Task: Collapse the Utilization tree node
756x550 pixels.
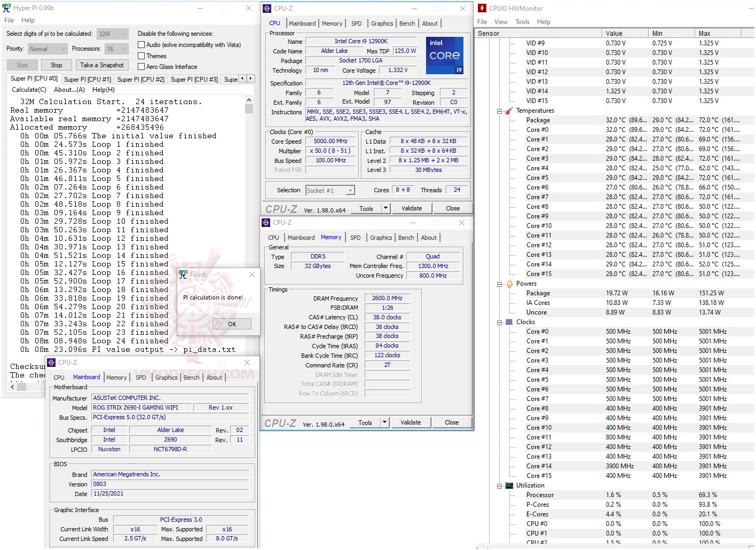Action: (500, 486)
